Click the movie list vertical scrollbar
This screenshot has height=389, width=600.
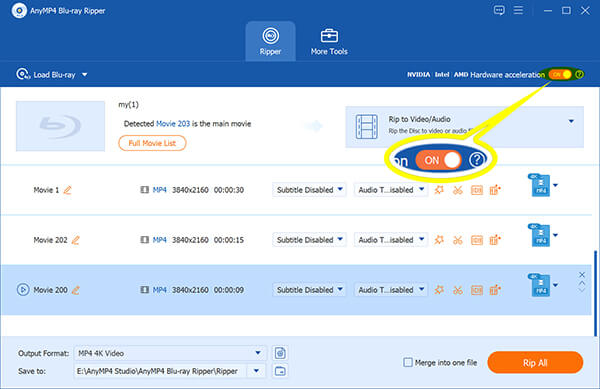(595, 294)
